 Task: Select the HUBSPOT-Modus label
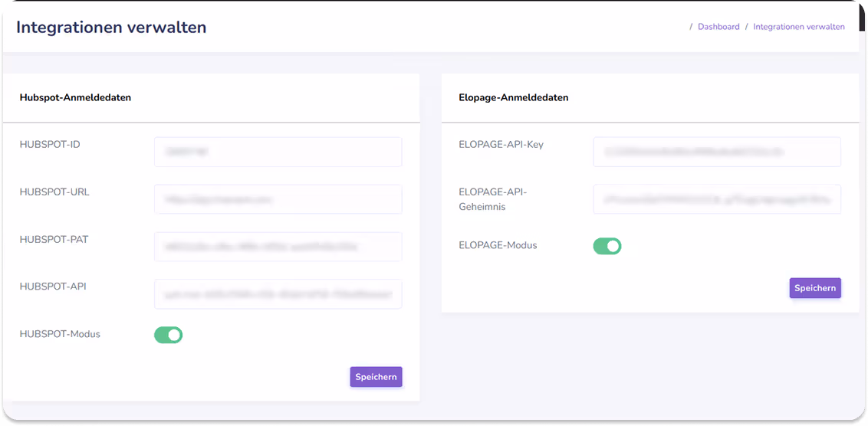[x=60, y=334]
